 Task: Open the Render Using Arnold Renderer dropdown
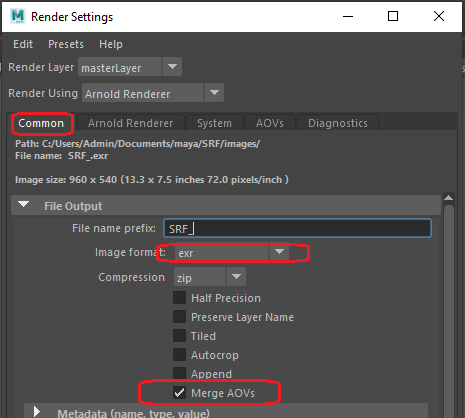pos(153,93)
